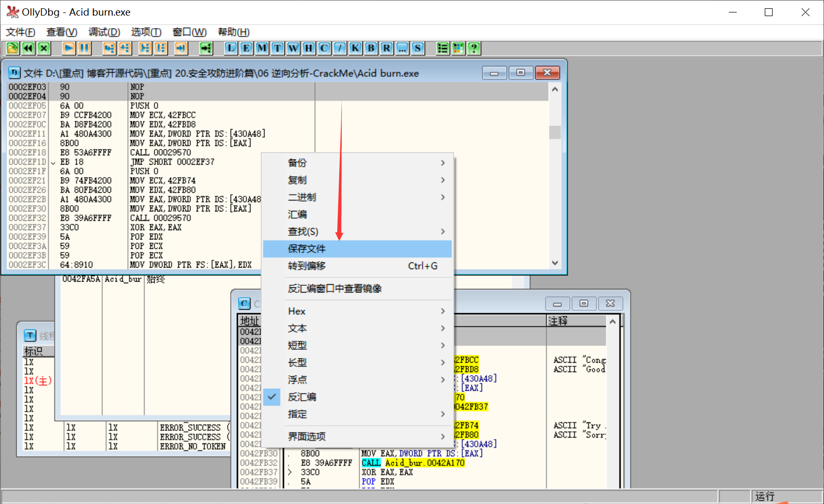Click the Debugging options list icon

point(443,48)
